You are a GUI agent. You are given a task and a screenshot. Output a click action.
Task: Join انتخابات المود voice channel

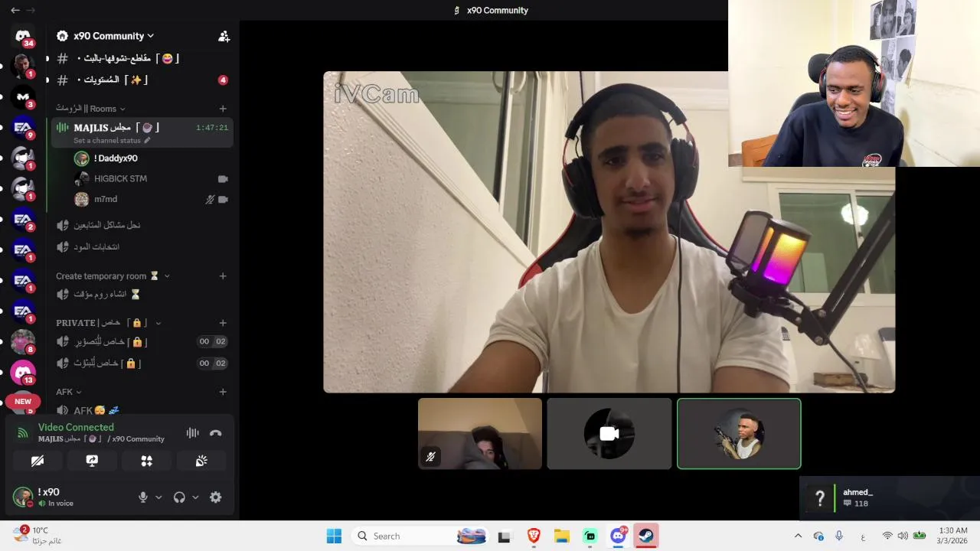click(142, 246)
